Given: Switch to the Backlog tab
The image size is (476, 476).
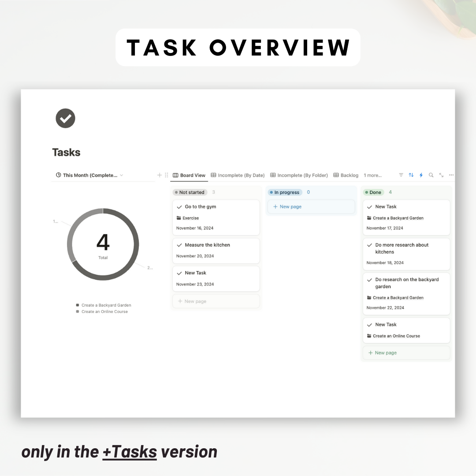Looking at the screenshot, I should [346, 175].
